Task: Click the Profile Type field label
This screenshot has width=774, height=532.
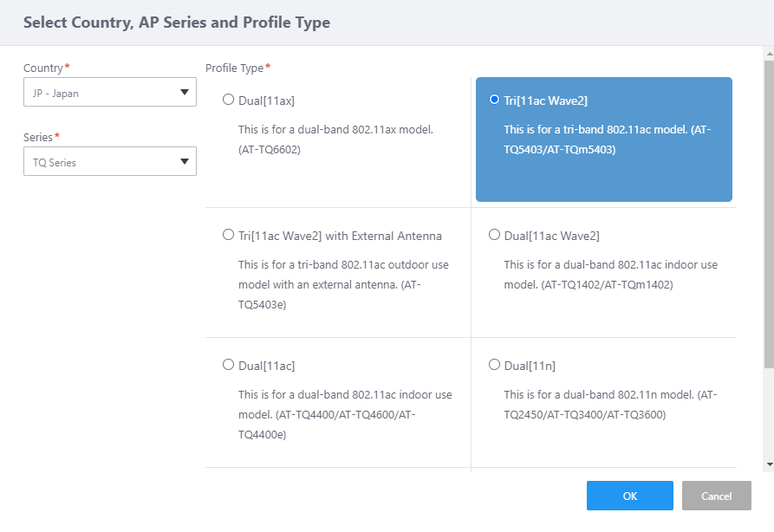Action: (236, 68)
